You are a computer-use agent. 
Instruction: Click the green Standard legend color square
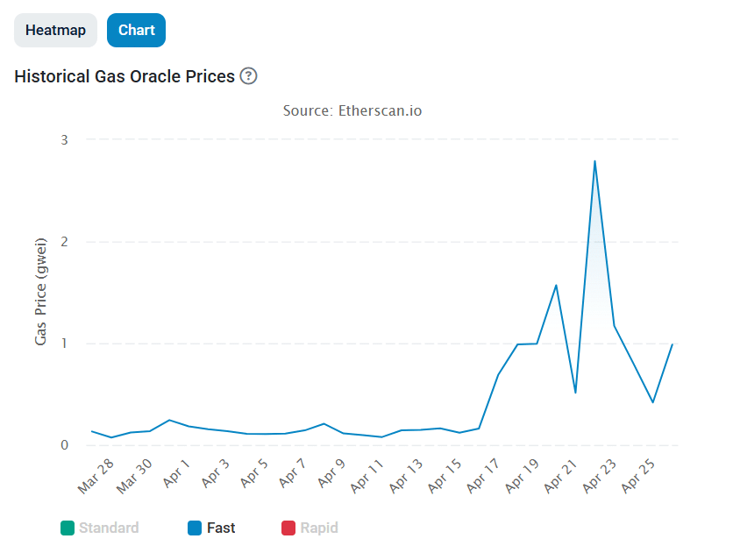tap(68, 528)
